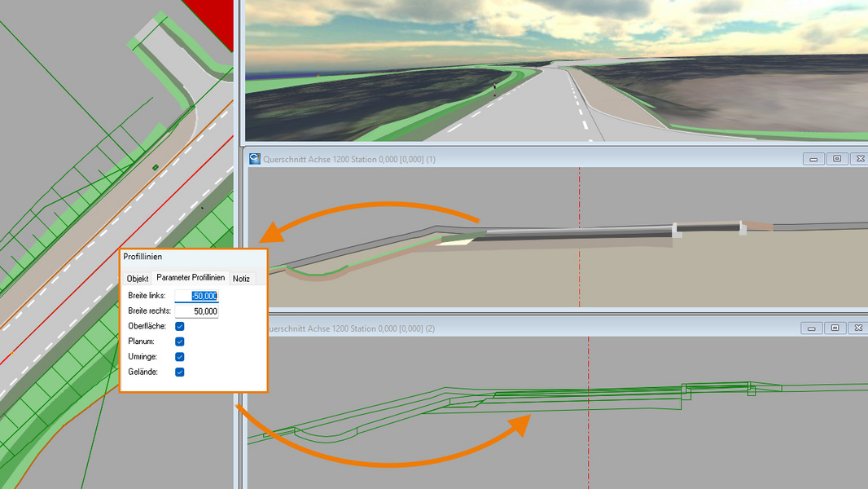
Task: Maximize the Querschnitt Achse 1200 (2) window
Action: (836, 328)
